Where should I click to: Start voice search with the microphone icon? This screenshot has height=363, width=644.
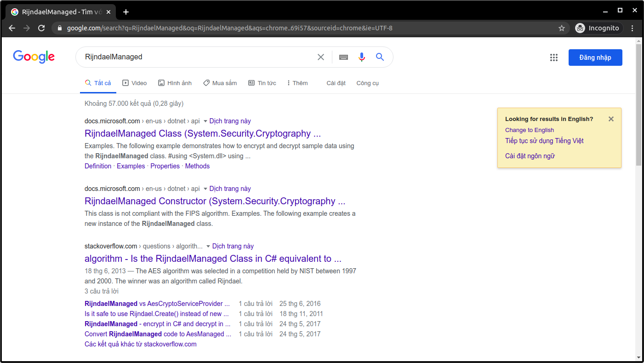[x=362, y=57]
